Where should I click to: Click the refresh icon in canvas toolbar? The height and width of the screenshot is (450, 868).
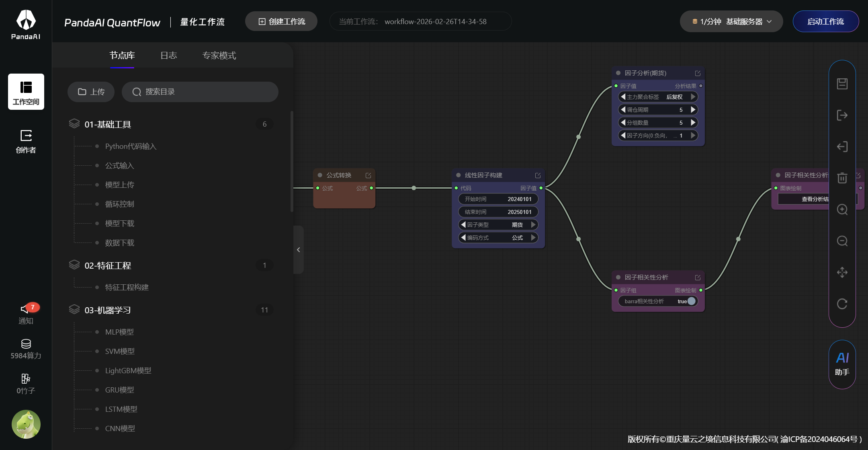(842, 304)
